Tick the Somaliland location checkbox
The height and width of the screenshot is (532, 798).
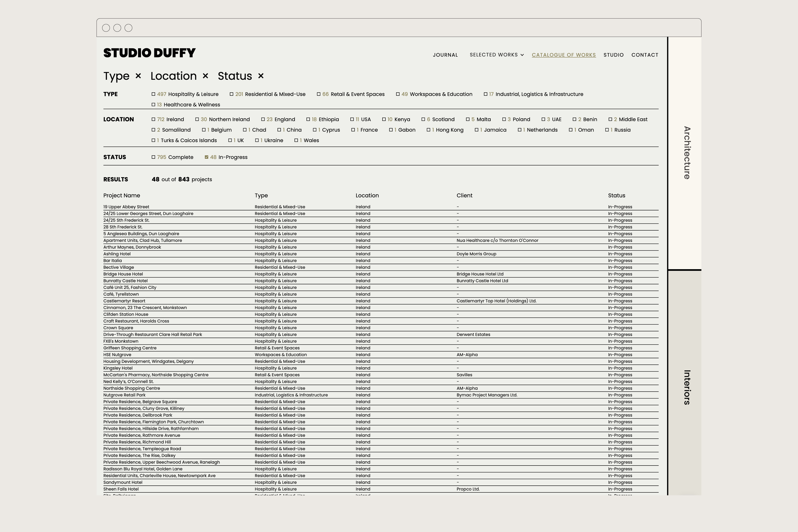coord(153,130)
